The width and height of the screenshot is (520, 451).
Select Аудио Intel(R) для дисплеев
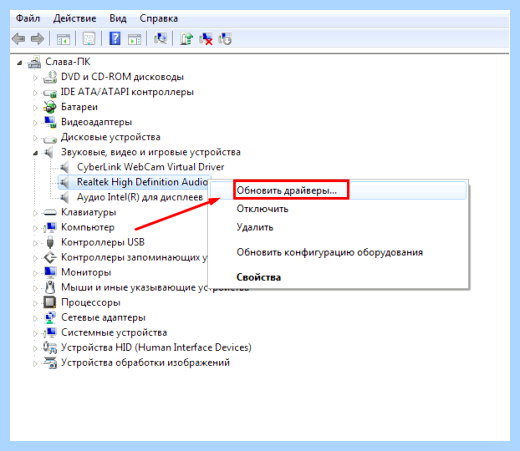[x=140, y=197]
